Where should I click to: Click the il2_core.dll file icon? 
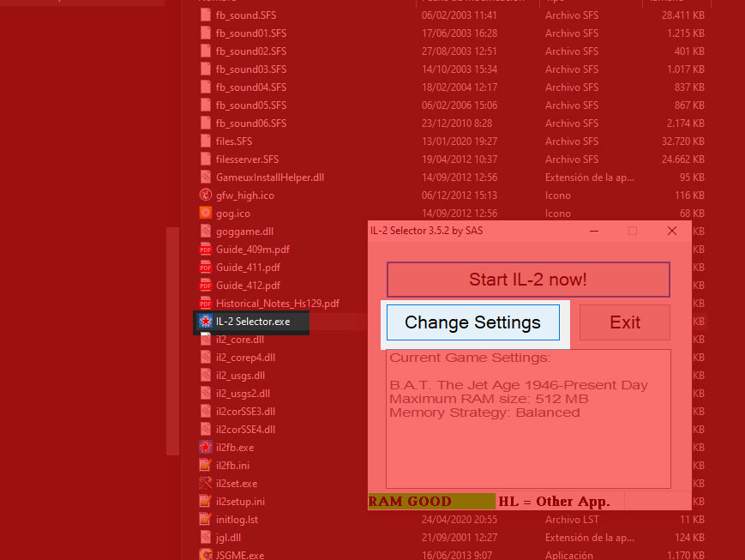pos(205,340)
